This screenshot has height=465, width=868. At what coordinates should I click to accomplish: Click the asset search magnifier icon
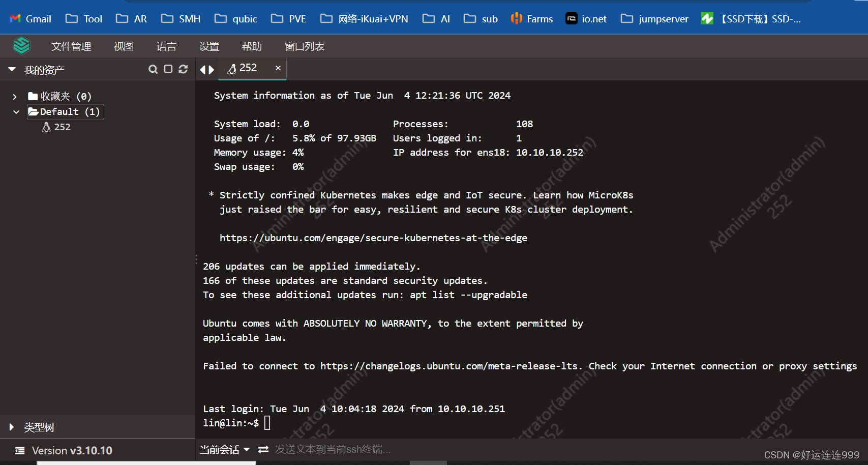[153, 69]
